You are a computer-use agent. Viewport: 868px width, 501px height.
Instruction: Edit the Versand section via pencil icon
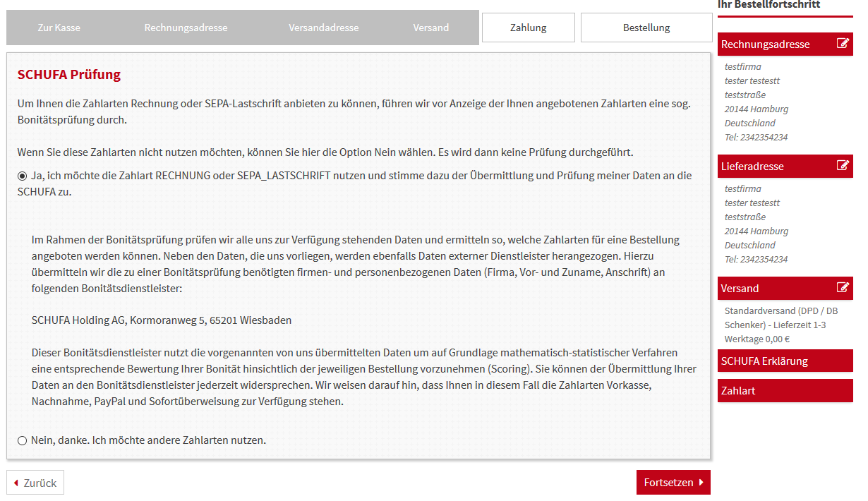click(x=843, y=288)
